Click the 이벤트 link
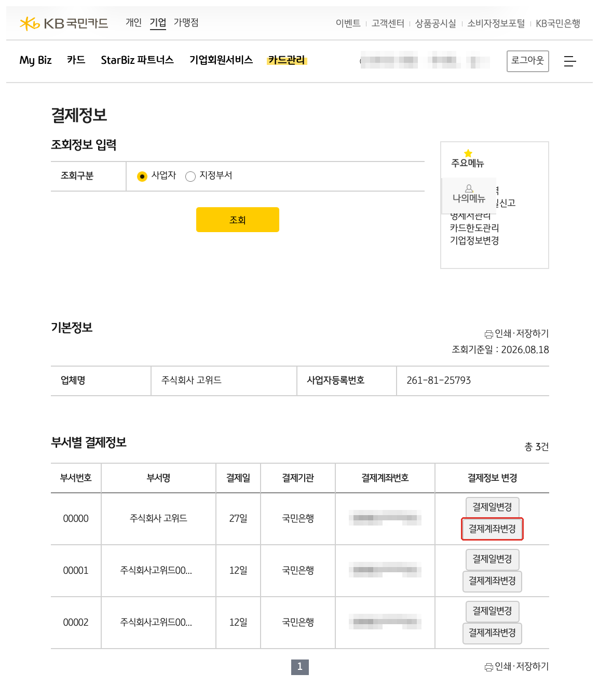 (348, 23)
